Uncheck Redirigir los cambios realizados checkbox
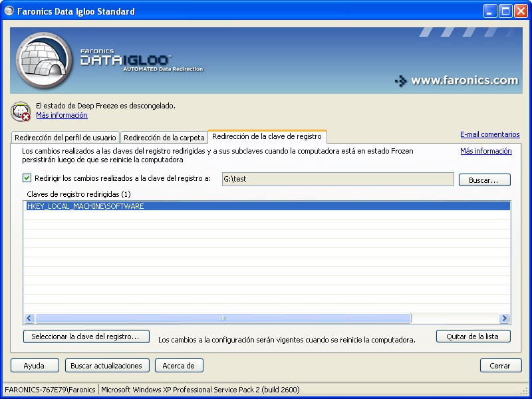Image resolution: width=532 pixels, height=399 pixels. tap(27, 178)
